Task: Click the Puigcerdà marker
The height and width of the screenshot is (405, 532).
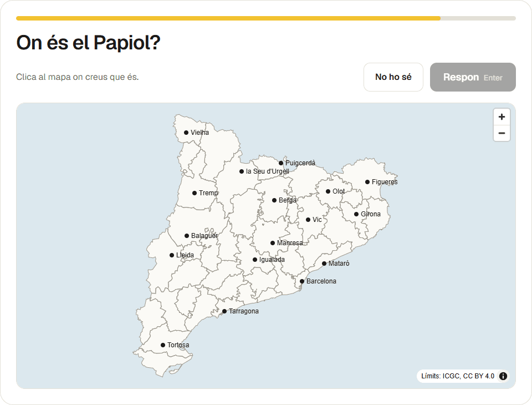Action: [281, 163]
